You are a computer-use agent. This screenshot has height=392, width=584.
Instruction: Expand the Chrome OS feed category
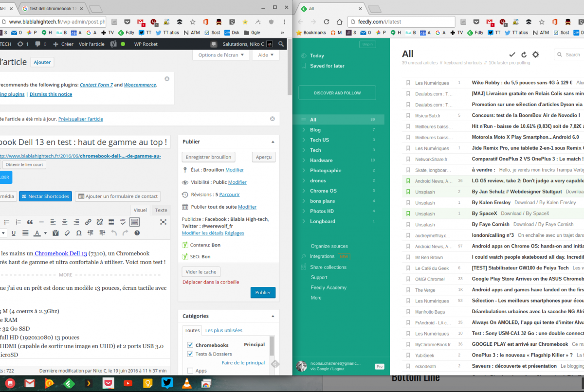(x=304, y=191)
